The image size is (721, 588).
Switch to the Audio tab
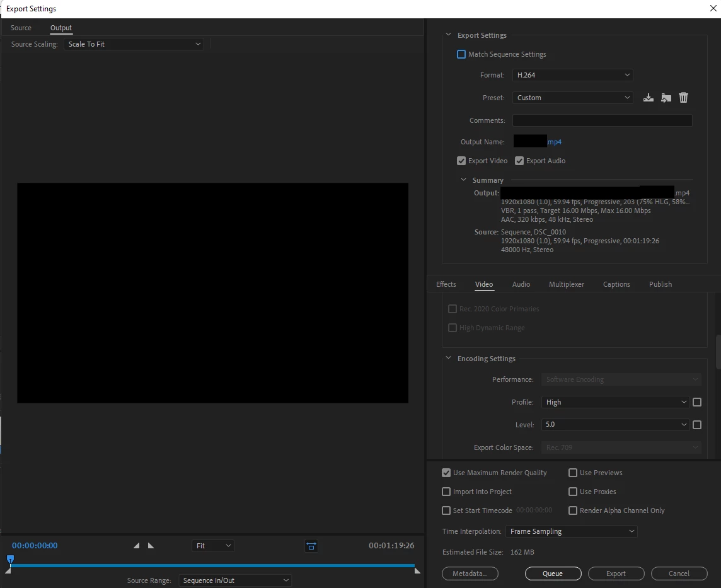(x=521, y=284)
